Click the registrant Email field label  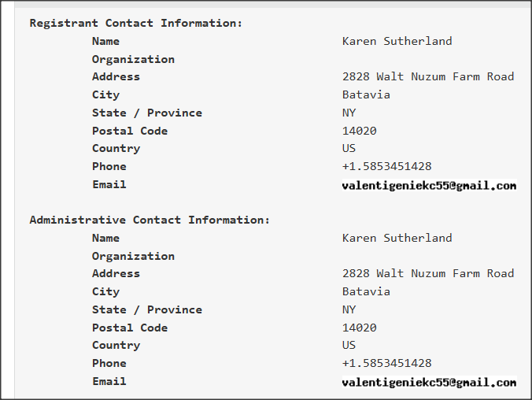click(109, 184)
